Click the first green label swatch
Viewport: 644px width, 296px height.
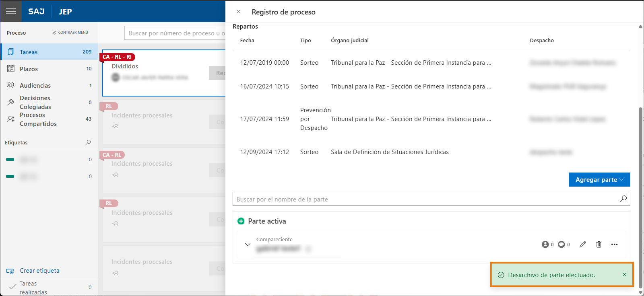coord(10,160)
